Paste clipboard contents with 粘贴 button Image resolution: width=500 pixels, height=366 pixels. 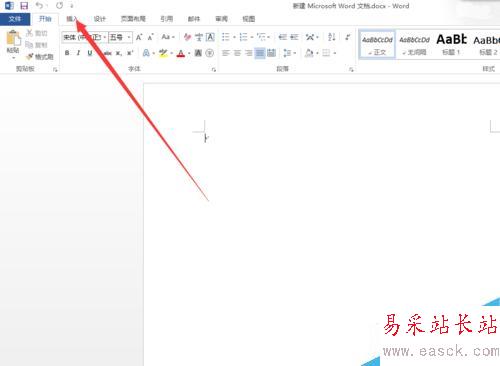point(13,42)
